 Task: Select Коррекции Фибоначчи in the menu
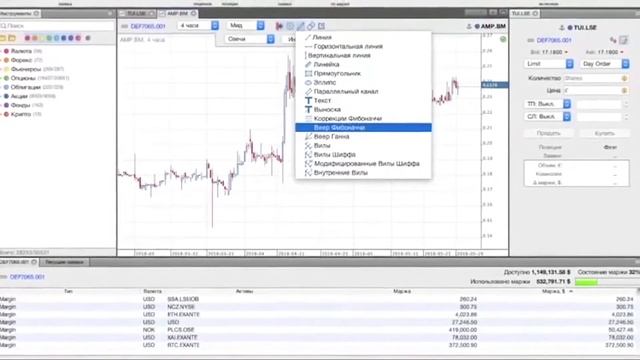pos(348,118)
